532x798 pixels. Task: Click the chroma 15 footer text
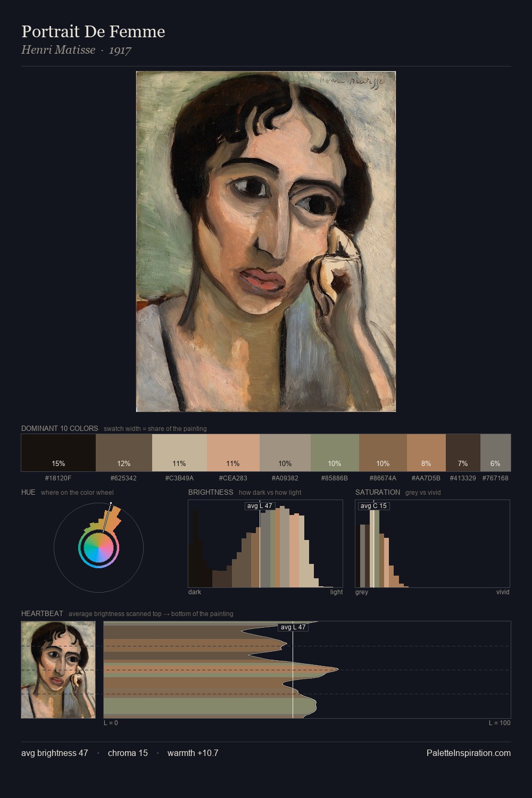[128, 753]
